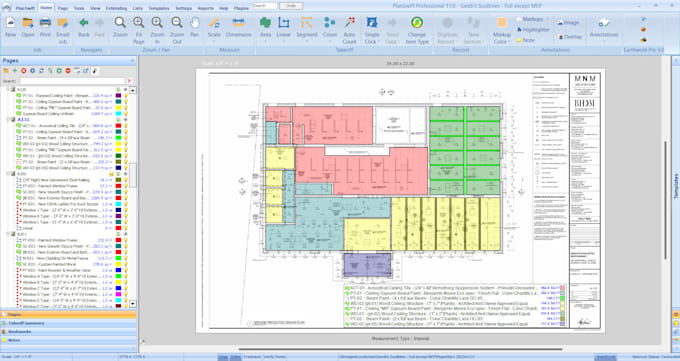Toggle lightbulb visibility for ACT-01 Acoustical Ceiling Tile

tap(126, 126)
